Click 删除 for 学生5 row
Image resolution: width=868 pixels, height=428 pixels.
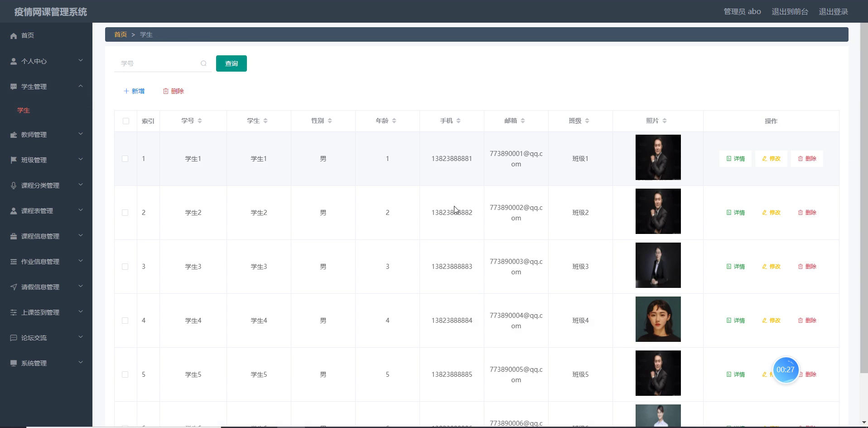click(x=807, y=374)
